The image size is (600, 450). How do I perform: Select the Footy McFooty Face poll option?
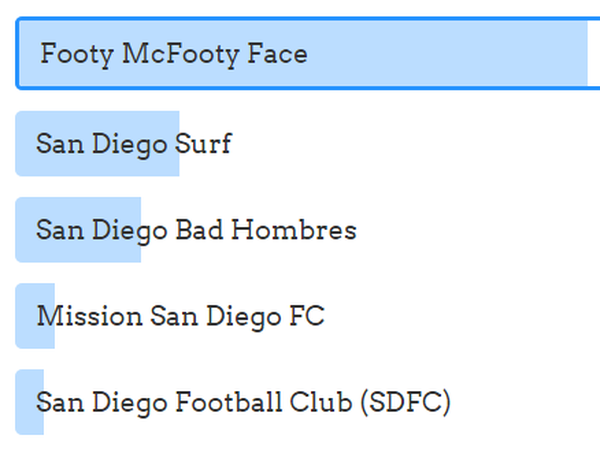click(x=300, y=54)
